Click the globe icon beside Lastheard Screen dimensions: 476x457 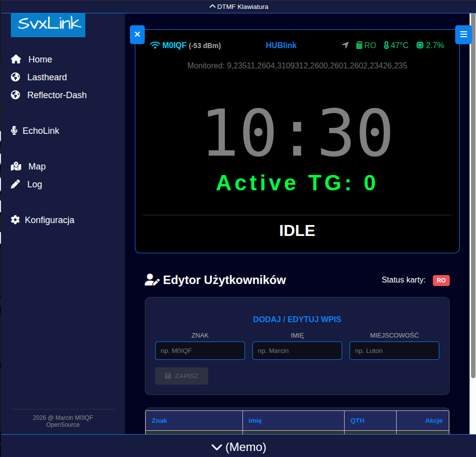point(15,77)
